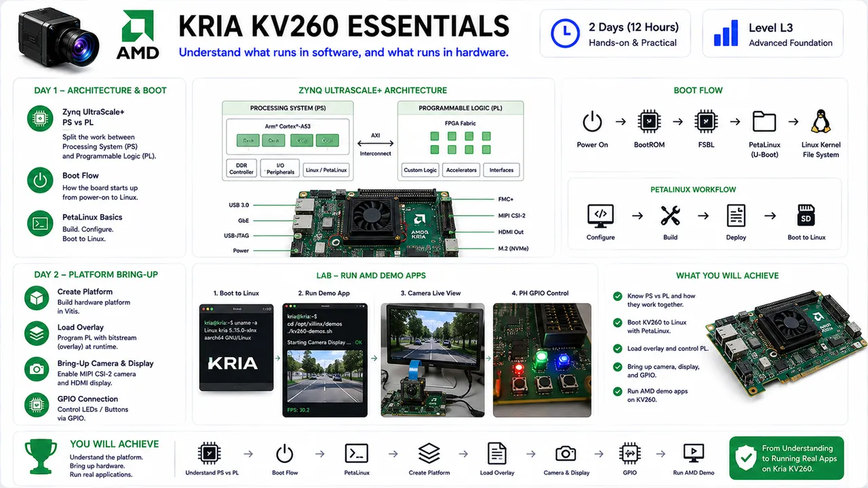The height and width of the screenshot is (488, 868).
Task: Click the checkmark beside Boot KV260 to Linux
Action: (618, 323)
